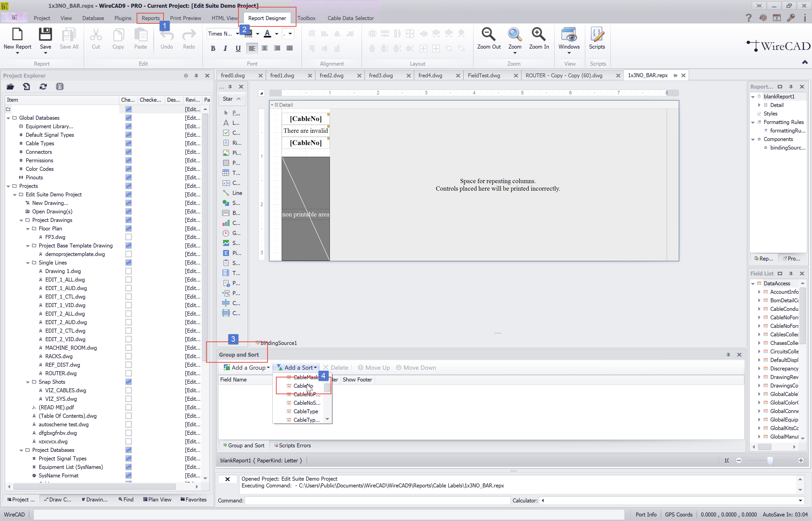The height and width of the screenshot is (521, 812).
Task: Click the zoom slider handle in status bar
Action: (770, 460)
